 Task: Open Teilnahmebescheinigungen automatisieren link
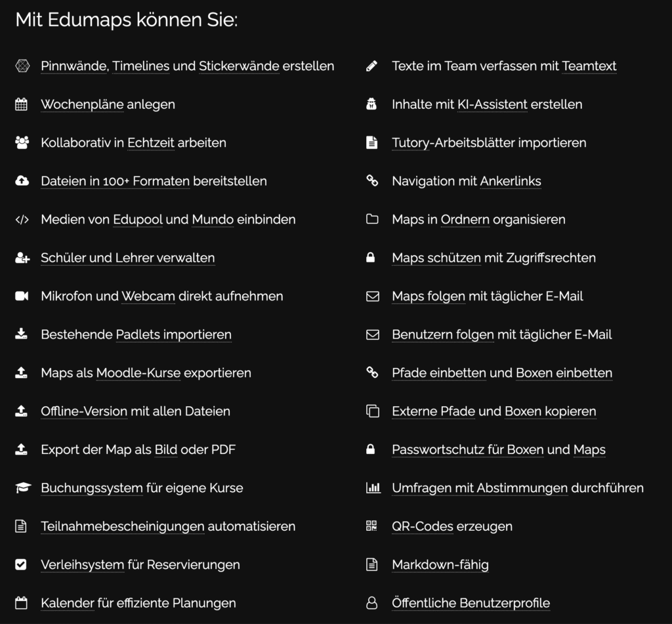(x=168, y=526)
